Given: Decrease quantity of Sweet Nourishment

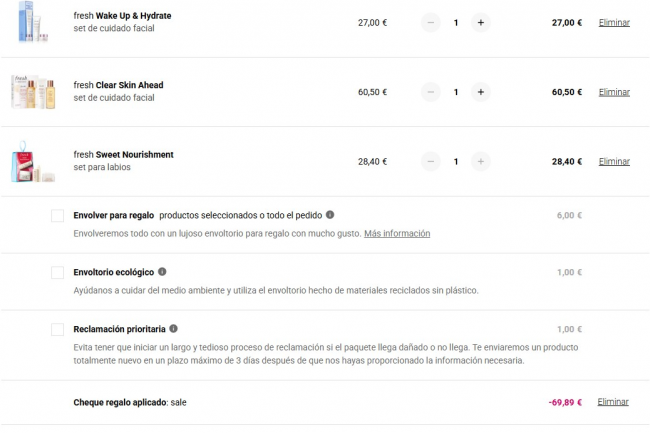Looking at the screenshot, I should tap(431, 161).
